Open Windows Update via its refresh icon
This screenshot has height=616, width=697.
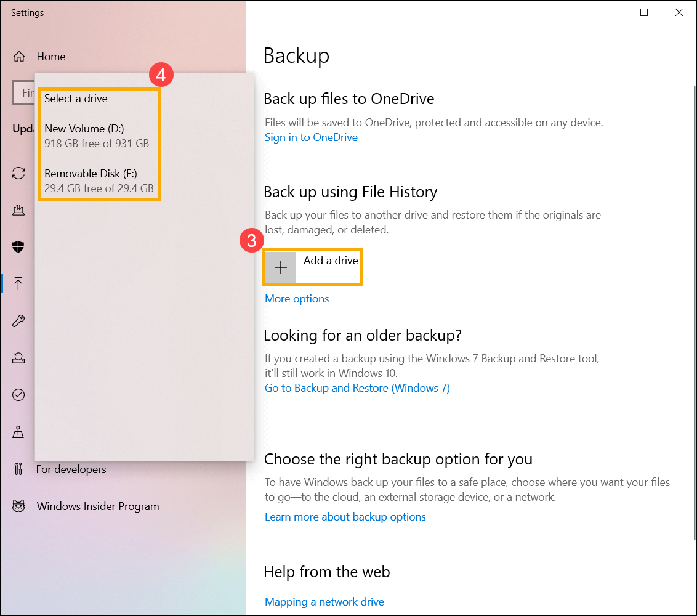tap(18, 173)
